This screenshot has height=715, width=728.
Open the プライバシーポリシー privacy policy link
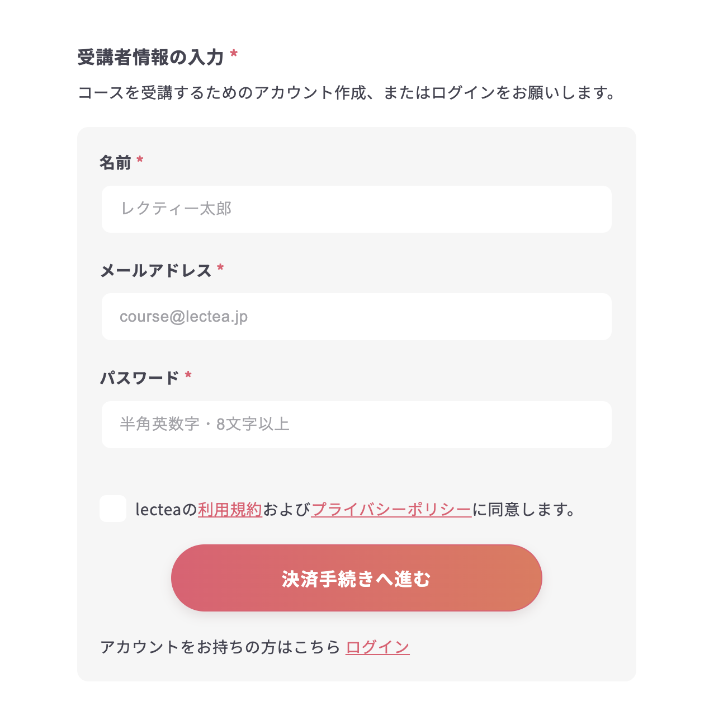pyautogui.click(x=391, y=509)
